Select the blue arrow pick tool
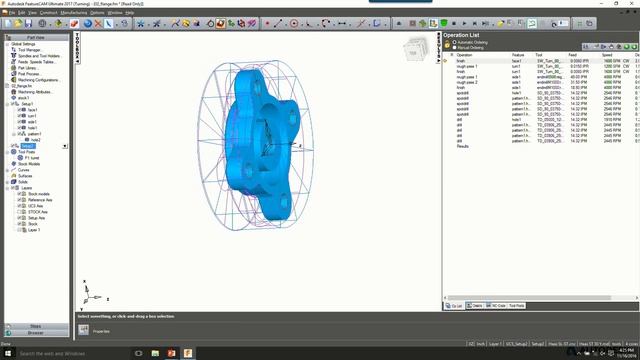640x360 pixels. point(108,24)
